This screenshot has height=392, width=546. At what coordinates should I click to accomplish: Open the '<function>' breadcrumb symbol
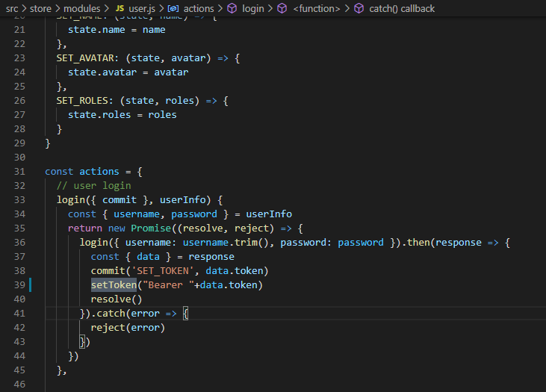(x=317, y=8)
